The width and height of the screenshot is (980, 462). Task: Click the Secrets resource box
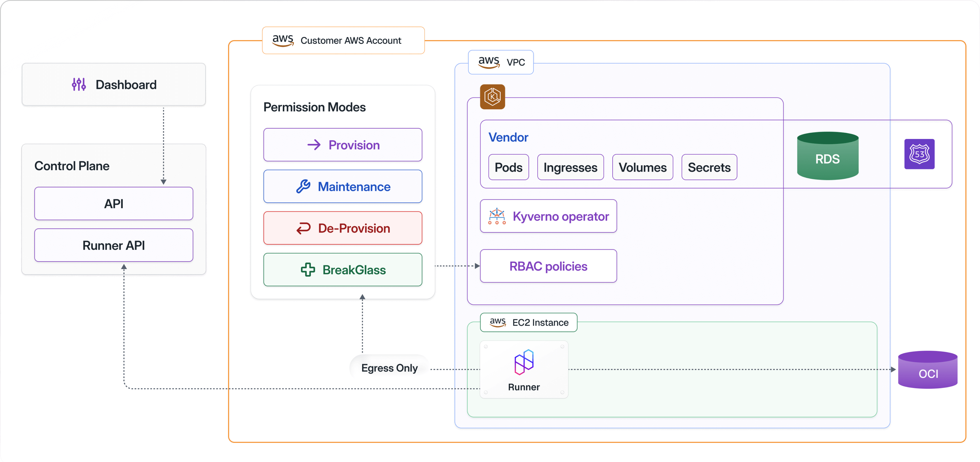pos(709,167)
